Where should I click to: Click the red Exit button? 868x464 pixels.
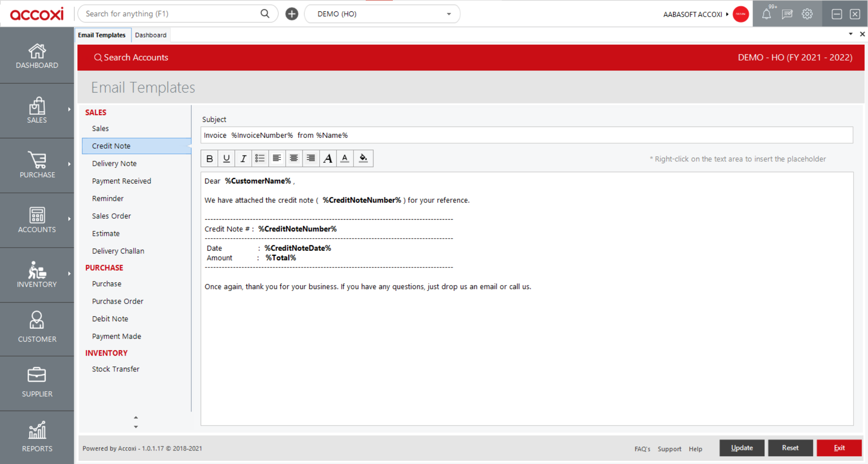[x=839, y=448]
